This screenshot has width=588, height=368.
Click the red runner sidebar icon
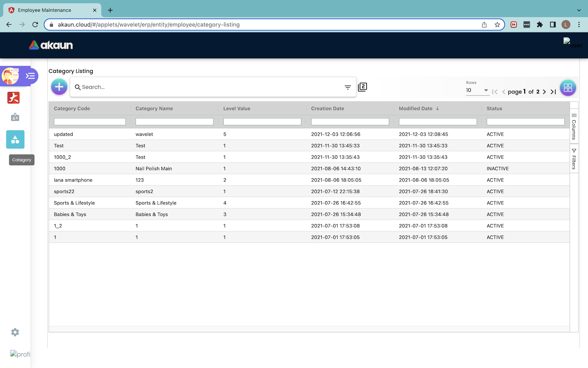(13, 98)
